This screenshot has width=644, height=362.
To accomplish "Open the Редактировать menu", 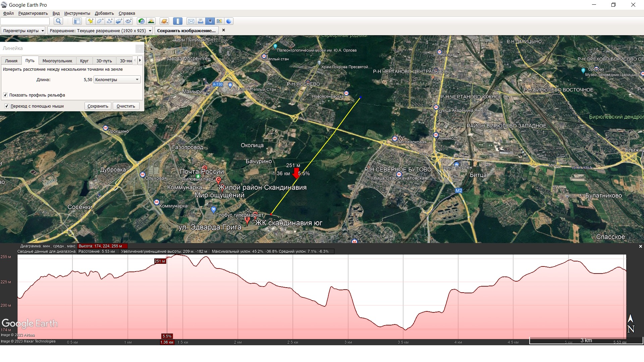I will click(x=33, y=13).
